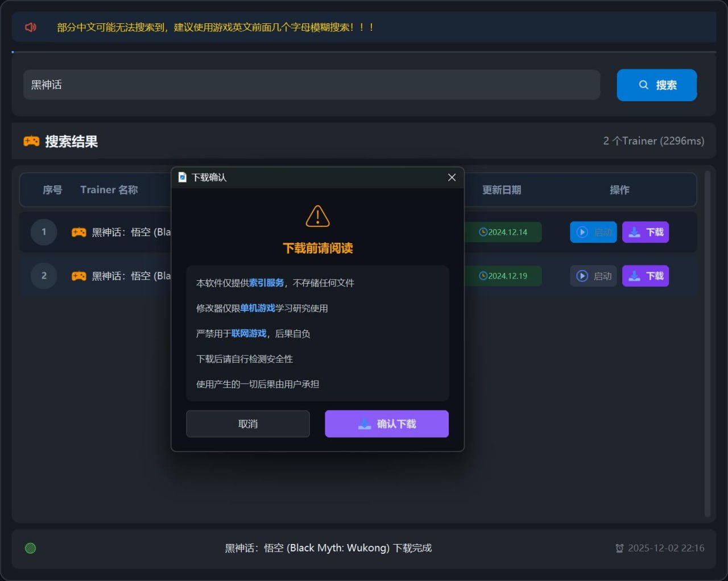
Task: Click the document icon in the 下载确认 title bar
Action: tap(182, 177)
